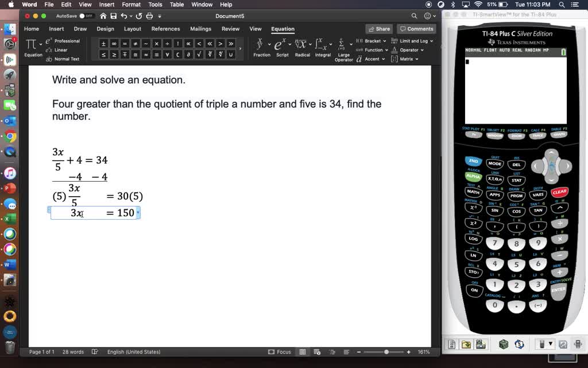588x368 pixels.
Task: Insert the infinity symbol
Action: point(114,43)
